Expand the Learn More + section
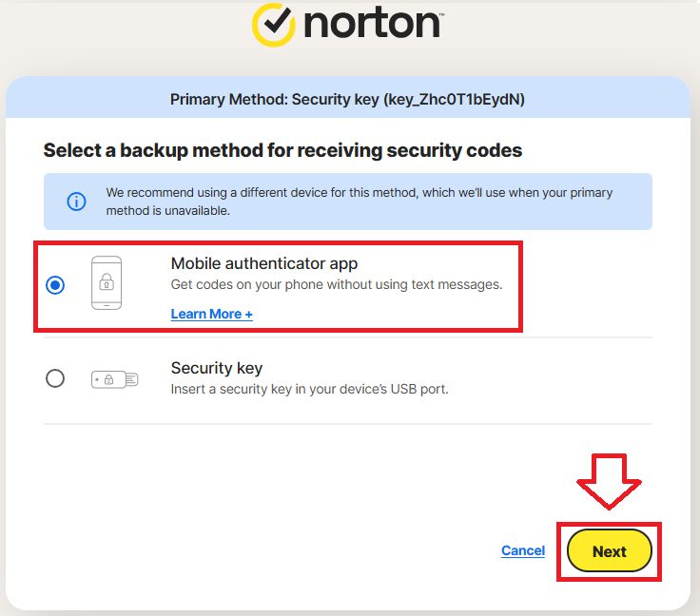This screenshot has width=700, height=616. coord(211,314)
